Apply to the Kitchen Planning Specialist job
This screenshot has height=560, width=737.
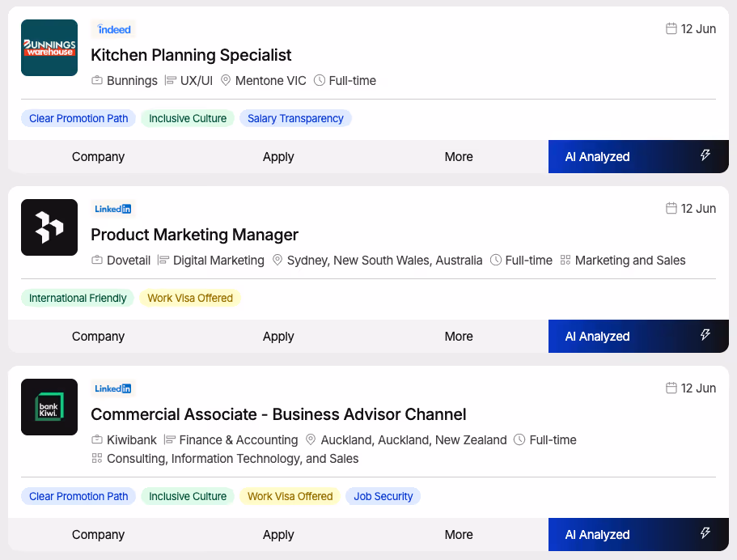(278, 156)
